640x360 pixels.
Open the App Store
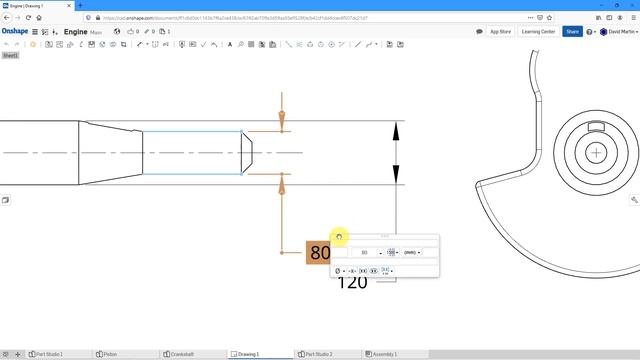[500, 31]
